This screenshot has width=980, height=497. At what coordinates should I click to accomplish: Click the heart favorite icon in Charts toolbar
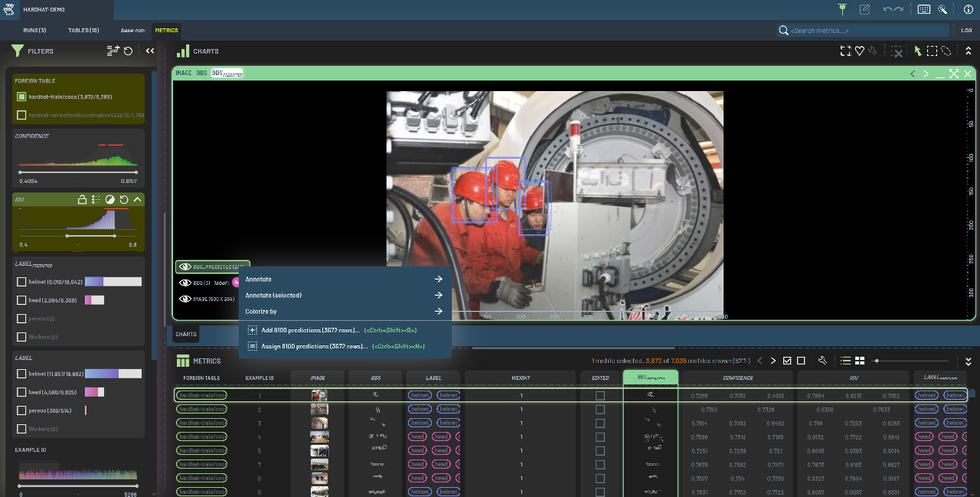(860, 51)
